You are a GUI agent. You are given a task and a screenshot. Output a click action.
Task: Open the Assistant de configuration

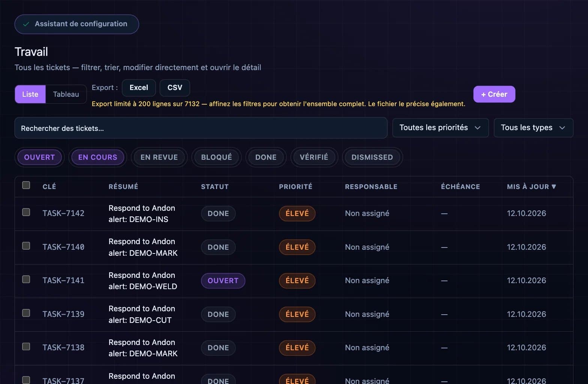coord(76,24)
